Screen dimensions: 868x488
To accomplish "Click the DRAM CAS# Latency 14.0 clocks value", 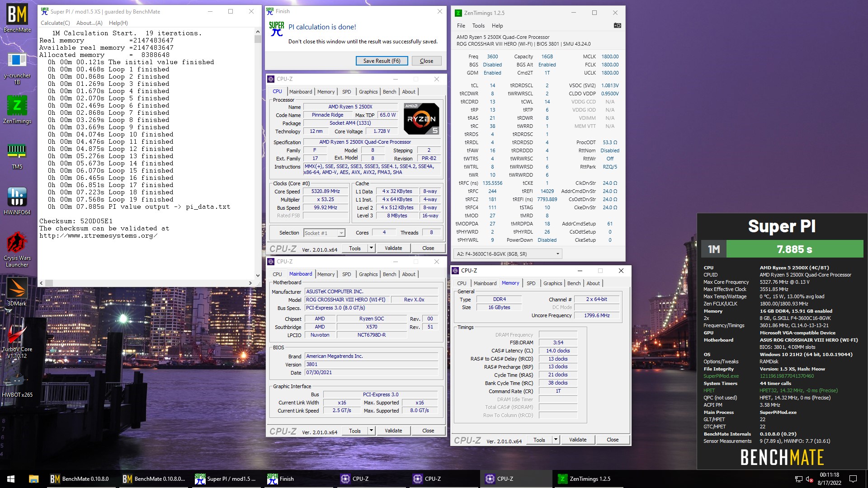I will pos(558,351).
